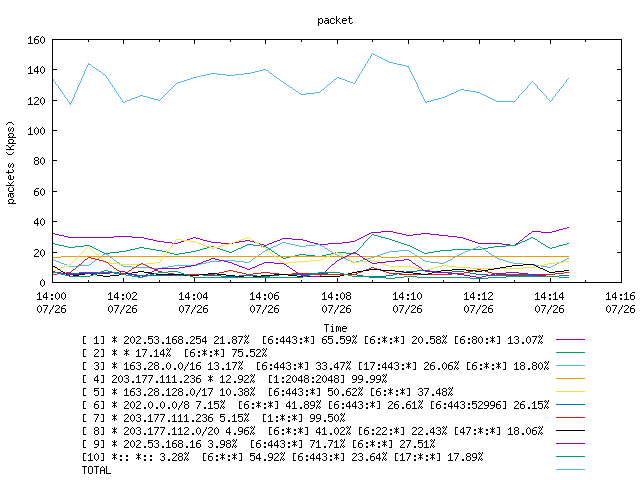Click purple line sample for entry 9
The width and height of the screenshot is (640, 480).
tap(570, 444)
